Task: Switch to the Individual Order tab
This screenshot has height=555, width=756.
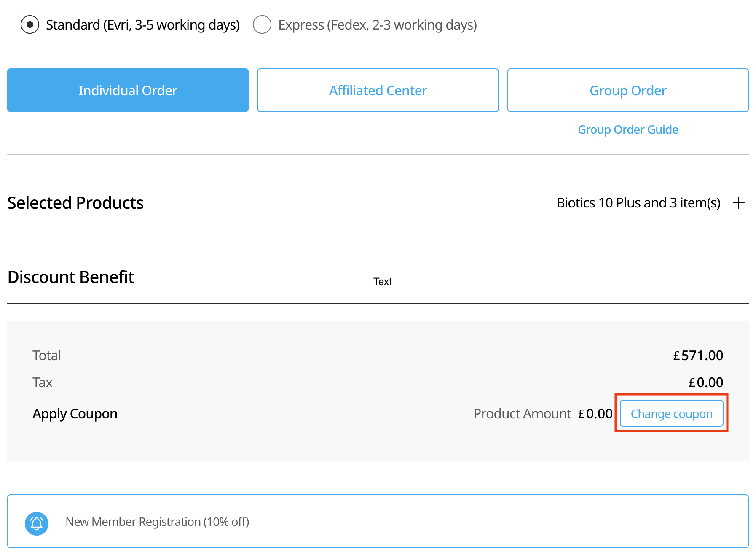Action: point(128,90)
